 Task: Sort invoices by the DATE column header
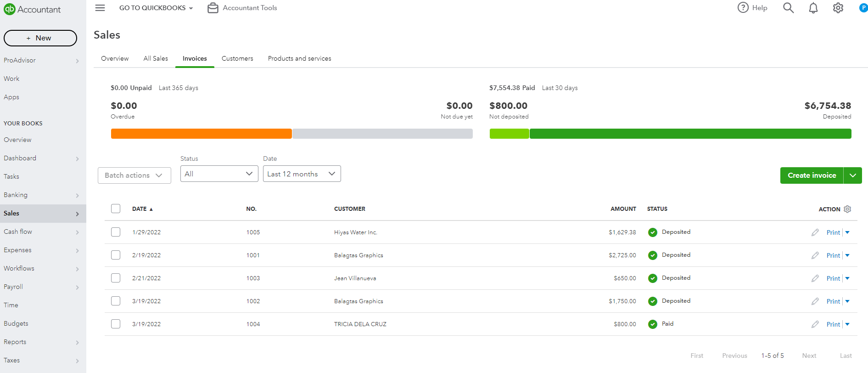pos(140,209)
